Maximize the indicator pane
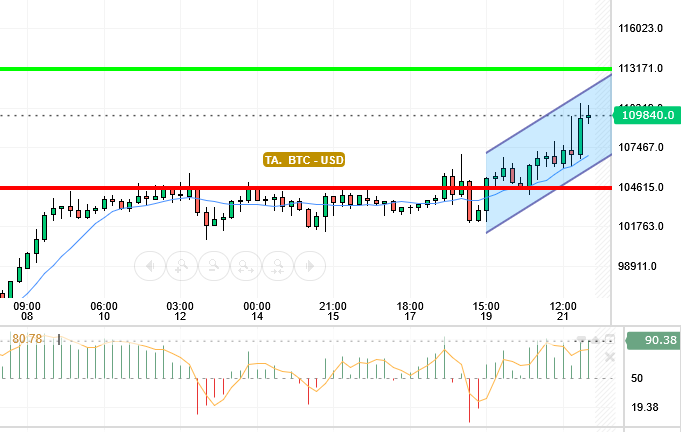 [610, 339]
